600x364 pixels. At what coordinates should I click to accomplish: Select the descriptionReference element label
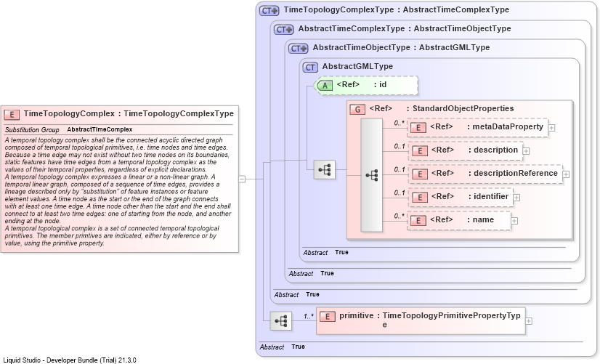pyautogui.click(x=495, y=173)
